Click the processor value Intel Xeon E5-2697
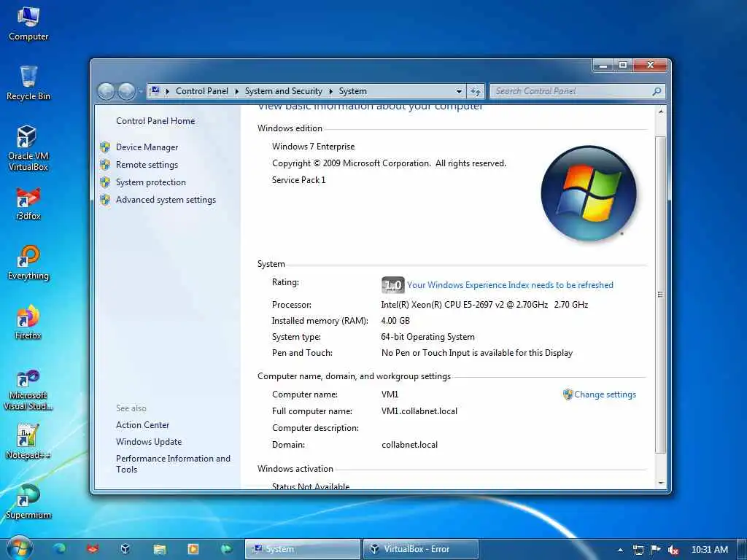Viewport: 747px width, 560px height. [484, 305]
